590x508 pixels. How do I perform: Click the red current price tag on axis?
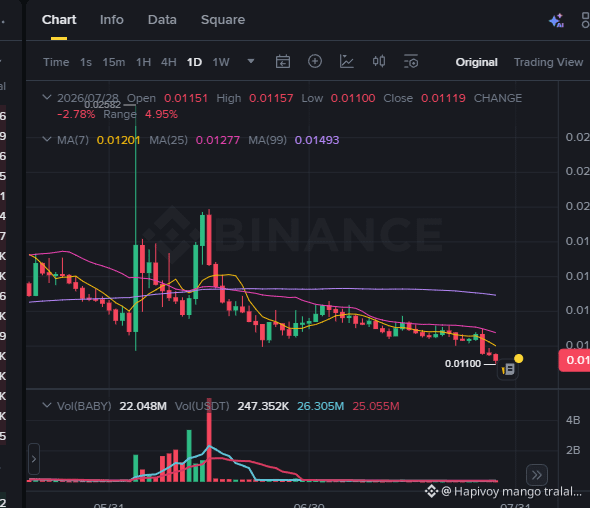[575, 360]
